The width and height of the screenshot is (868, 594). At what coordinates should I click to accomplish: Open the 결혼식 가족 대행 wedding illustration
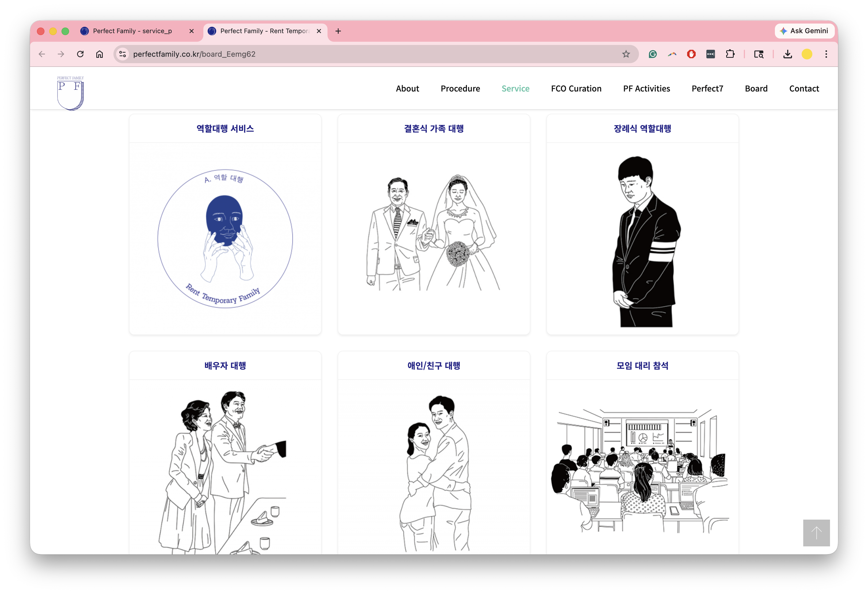(x=434, y=234)
